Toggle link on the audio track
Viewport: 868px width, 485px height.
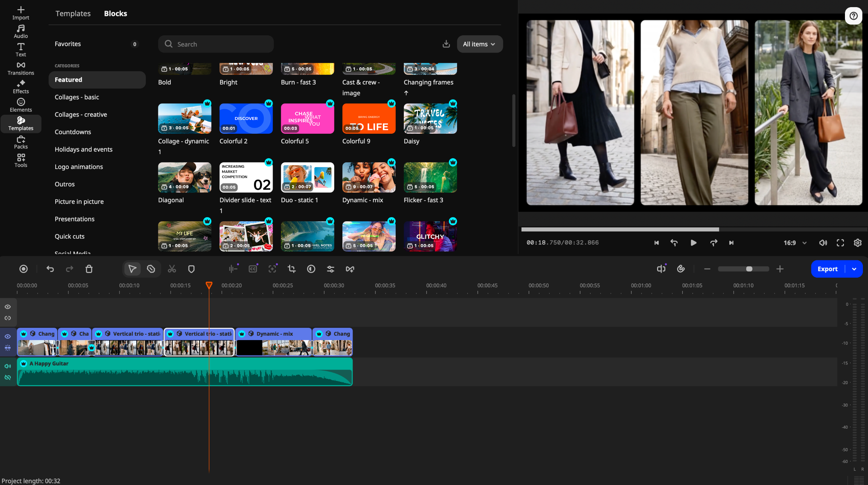tap(7, 377)
